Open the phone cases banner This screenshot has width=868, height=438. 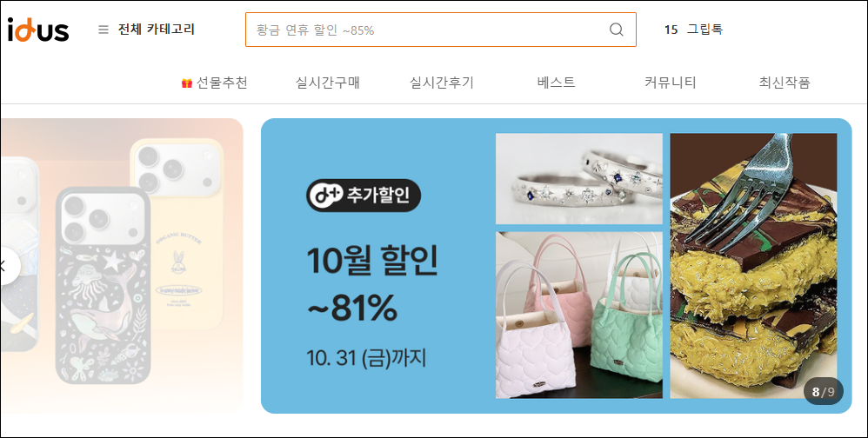point(122,265)
